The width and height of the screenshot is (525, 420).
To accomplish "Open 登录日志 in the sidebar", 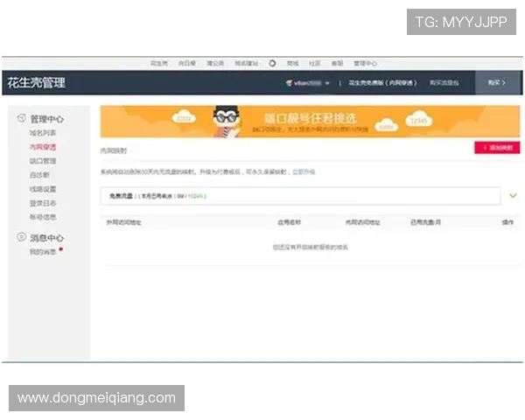I will (x=43, y=203).
